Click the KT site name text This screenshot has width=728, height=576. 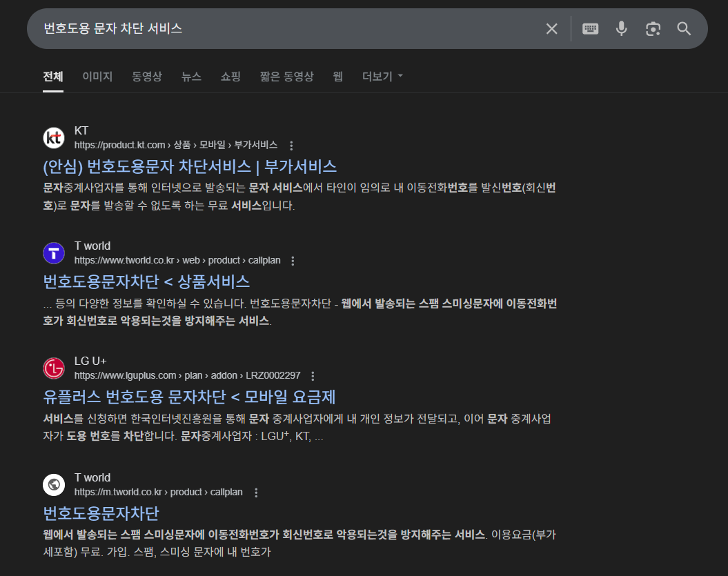(81, 131)
